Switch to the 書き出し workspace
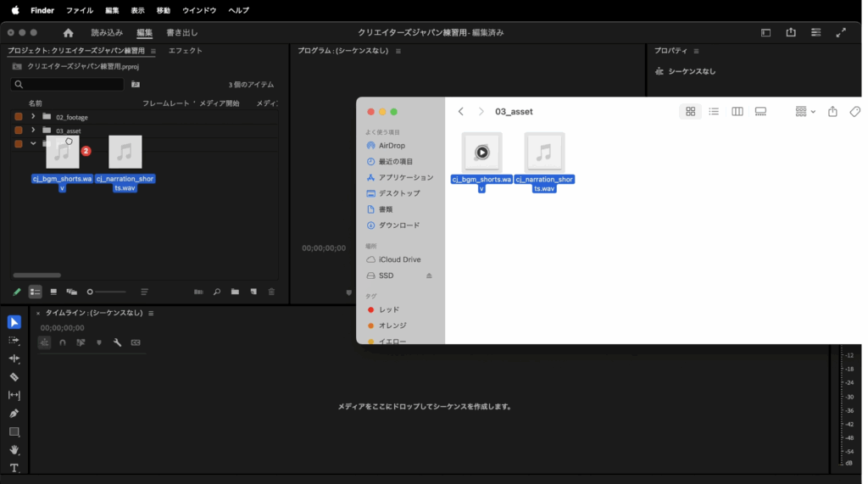868x484 pixels. 181,33
